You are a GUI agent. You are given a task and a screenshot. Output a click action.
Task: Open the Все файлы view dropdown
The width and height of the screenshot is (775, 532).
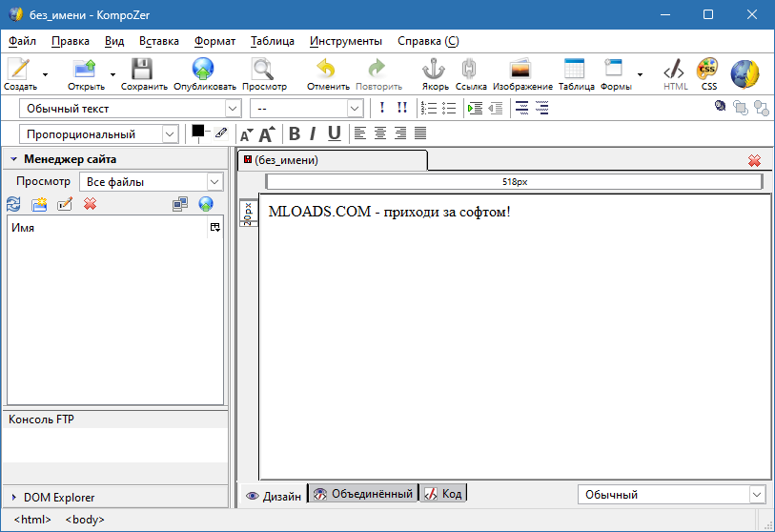[x=152, y=182]
